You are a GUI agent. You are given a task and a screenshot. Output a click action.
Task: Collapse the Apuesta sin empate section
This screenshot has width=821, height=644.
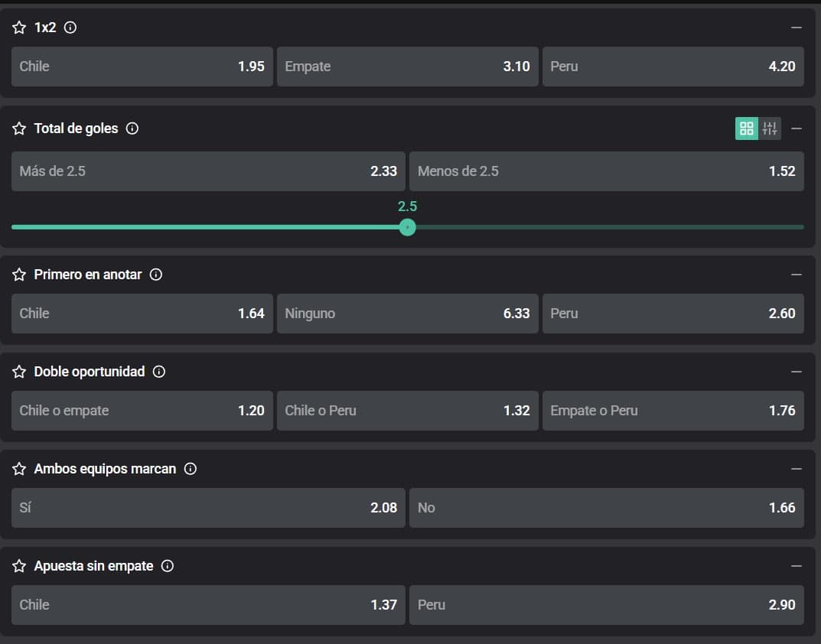[x=797, y=566]
